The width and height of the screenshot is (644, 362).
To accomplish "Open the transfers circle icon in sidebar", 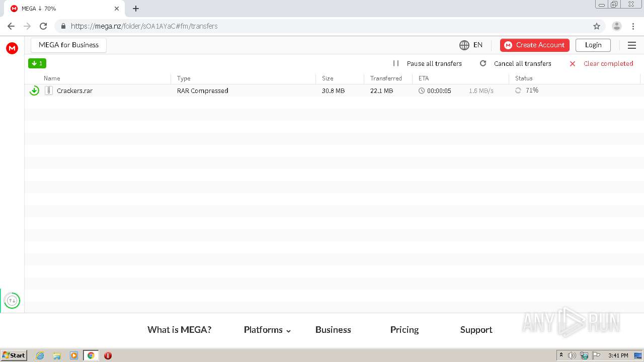I will click(x=12, y=301).
